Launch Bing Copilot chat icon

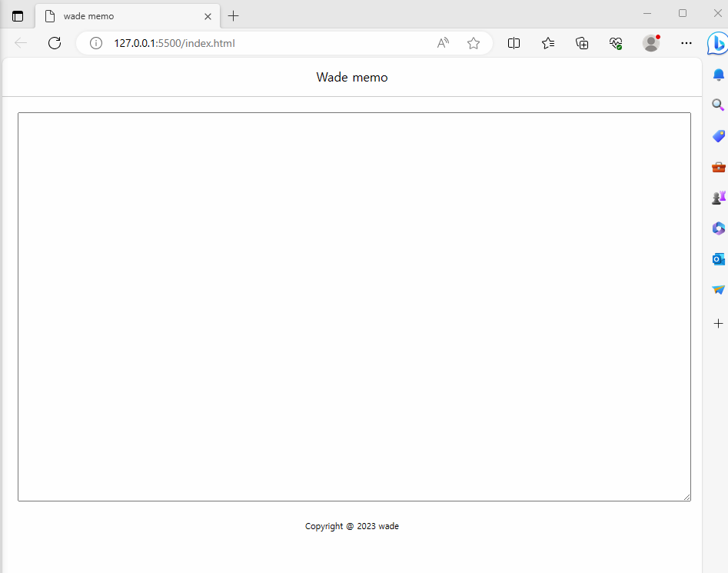[717, 43]
